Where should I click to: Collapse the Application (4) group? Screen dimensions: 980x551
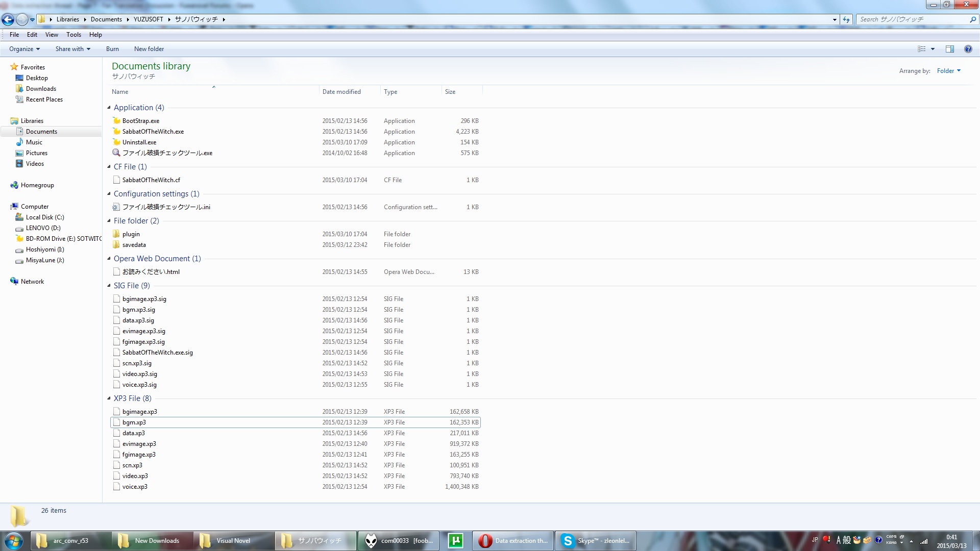coord(109,108)
